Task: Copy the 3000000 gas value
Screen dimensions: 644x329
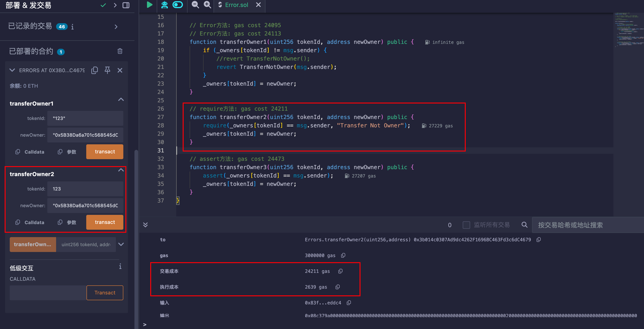Action: (343, 255)
